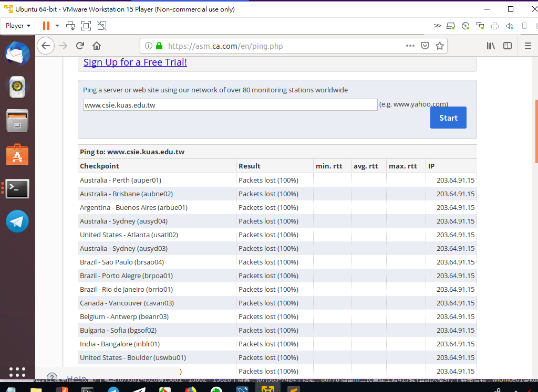Launch Rhythmbox from the Ubuntu dock

click(x=17, y=87)
